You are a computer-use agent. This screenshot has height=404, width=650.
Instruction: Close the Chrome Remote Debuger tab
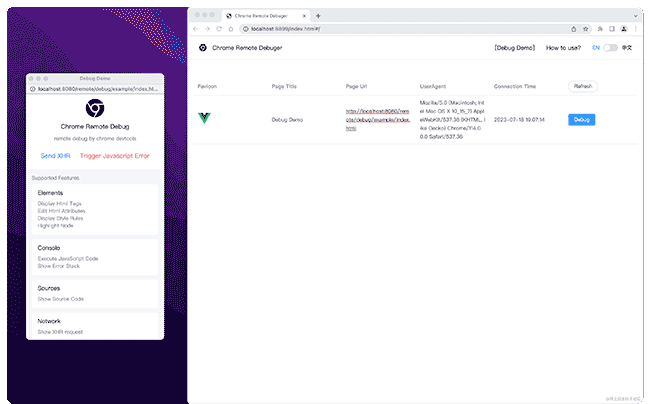(x=304, y=16)
